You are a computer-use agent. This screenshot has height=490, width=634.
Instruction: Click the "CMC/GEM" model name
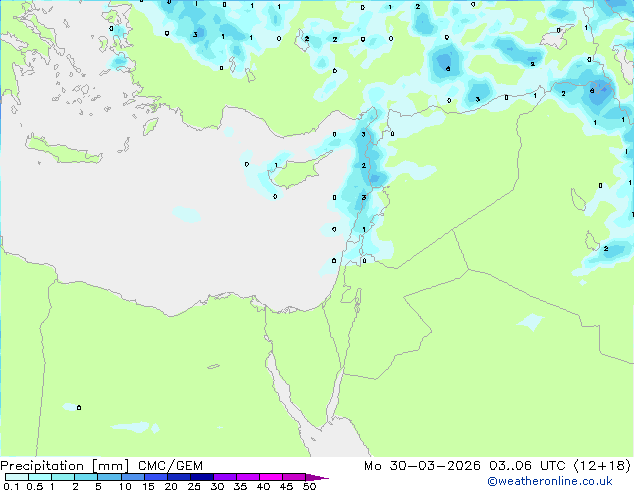(170, 466)
